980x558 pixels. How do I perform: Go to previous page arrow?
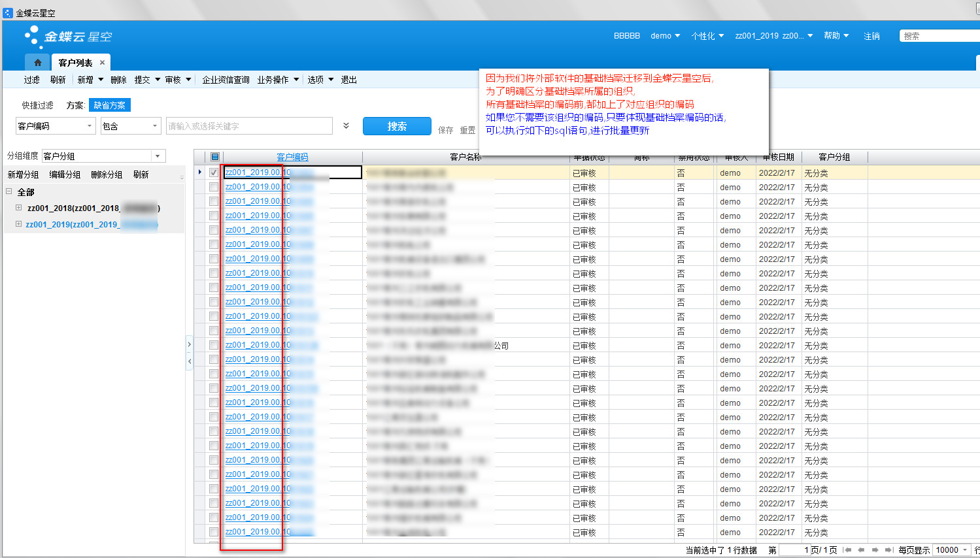[861, 550]
